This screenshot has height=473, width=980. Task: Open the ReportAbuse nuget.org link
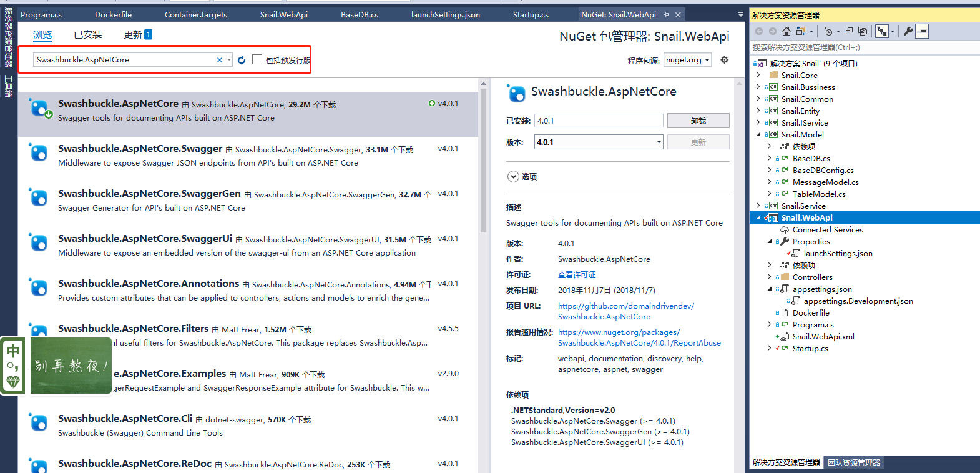(x=639, y=337)
